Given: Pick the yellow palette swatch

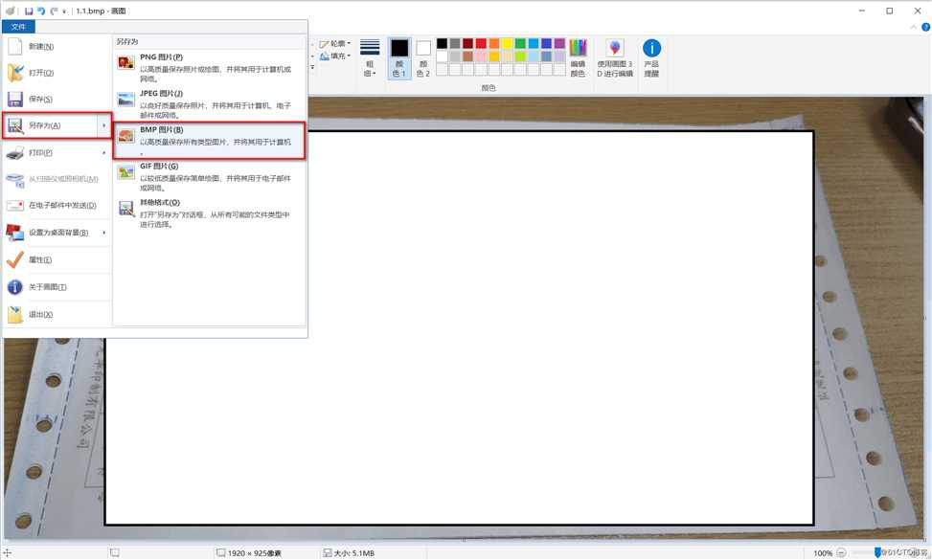Looking at the screenshot, I should 507,43.
